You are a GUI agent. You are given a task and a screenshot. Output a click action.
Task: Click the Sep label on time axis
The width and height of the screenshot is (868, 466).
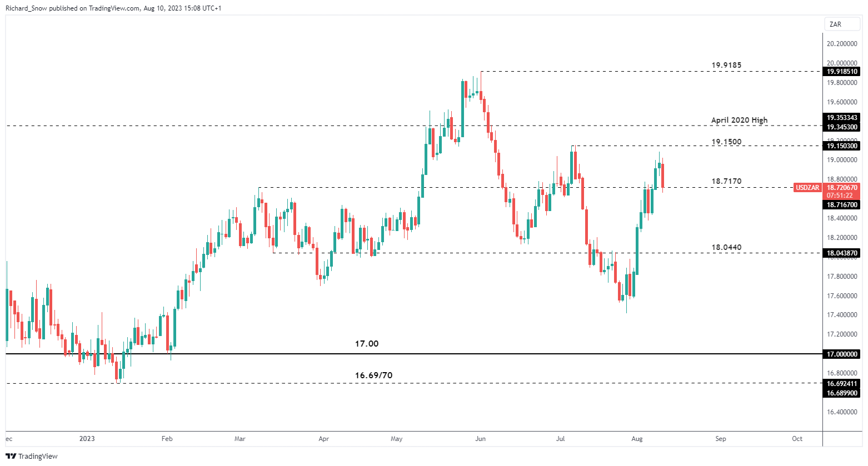(721, 439)
